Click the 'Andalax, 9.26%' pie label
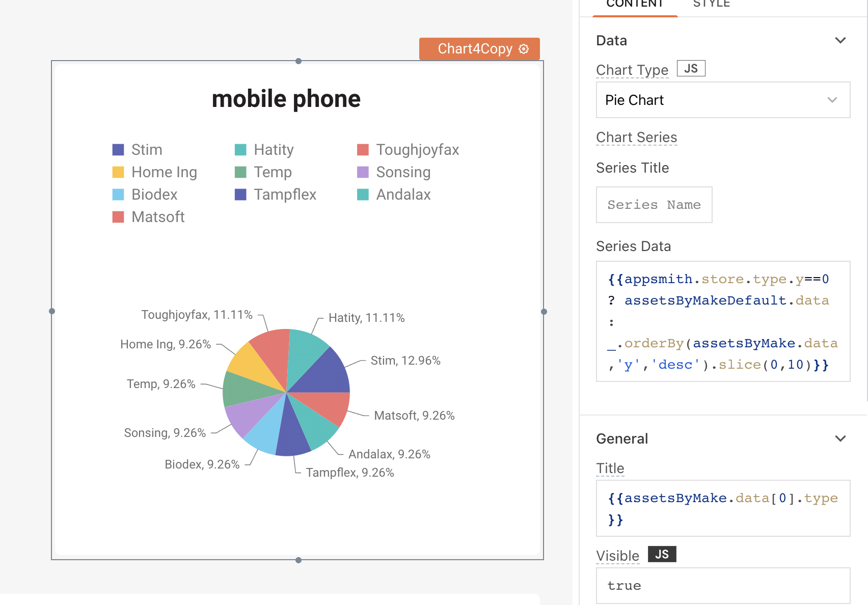868x605 pixels. tap(389, 454)
